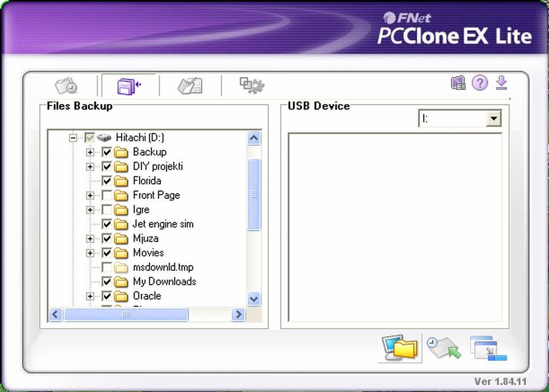
Task: Click the PCClone EX upgrade icon
Action: 458,83
